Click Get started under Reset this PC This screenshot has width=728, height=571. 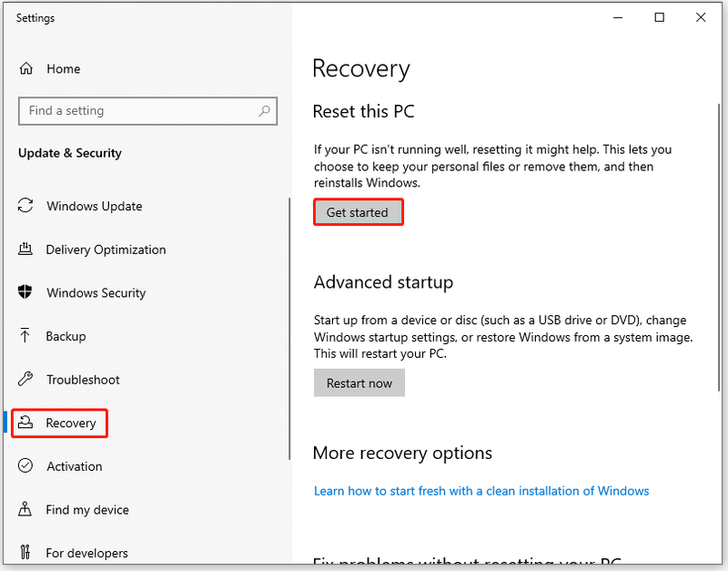[x=358, y=212]
